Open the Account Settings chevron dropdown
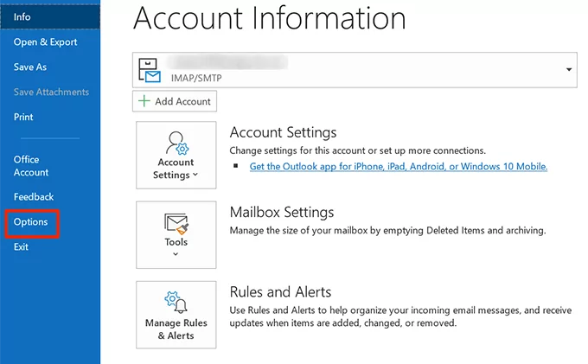The image size is (588, 364). (x=195, y=176)
